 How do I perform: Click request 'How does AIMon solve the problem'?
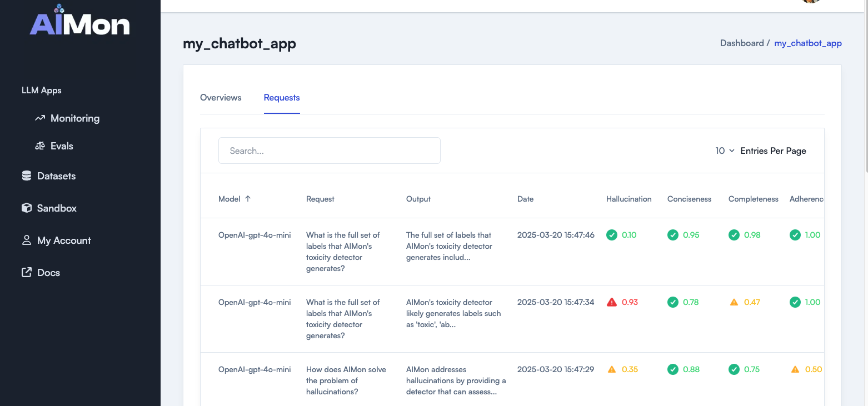[x=346, y=380]
